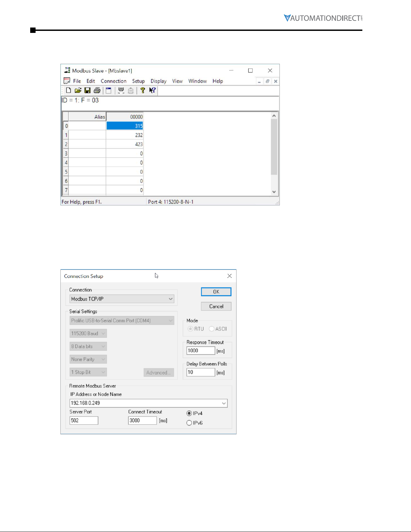Open the 8 Data bits dropdown
Viewport: 411px width, 532px height.
pyautogui.click(x=88, y=346)
